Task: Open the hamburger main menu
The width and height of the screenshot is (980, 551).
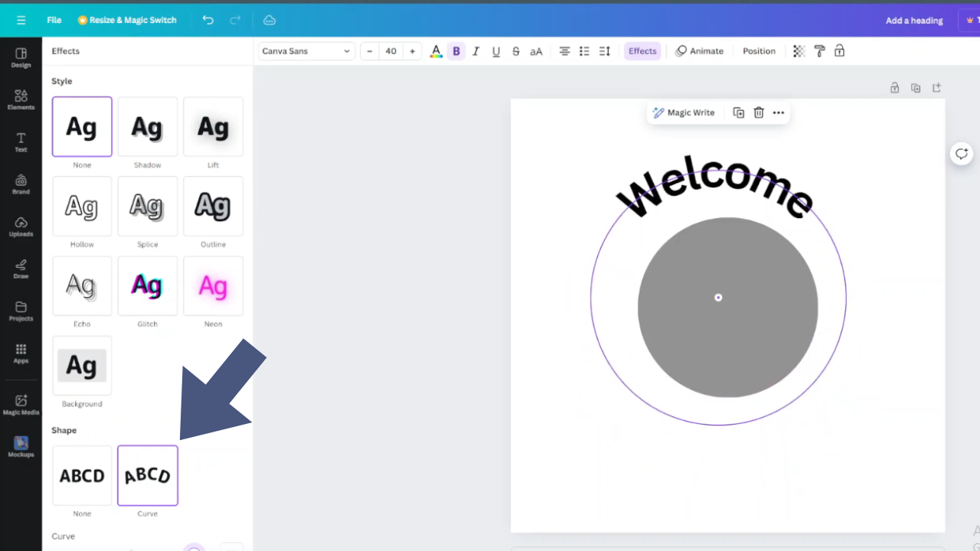Action: click(x=21, y=20)
